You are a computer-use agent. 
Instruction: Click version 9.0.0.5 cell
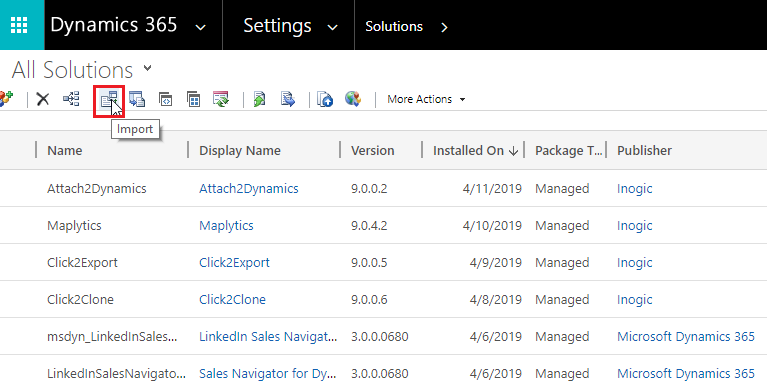(x=369, y=263)
